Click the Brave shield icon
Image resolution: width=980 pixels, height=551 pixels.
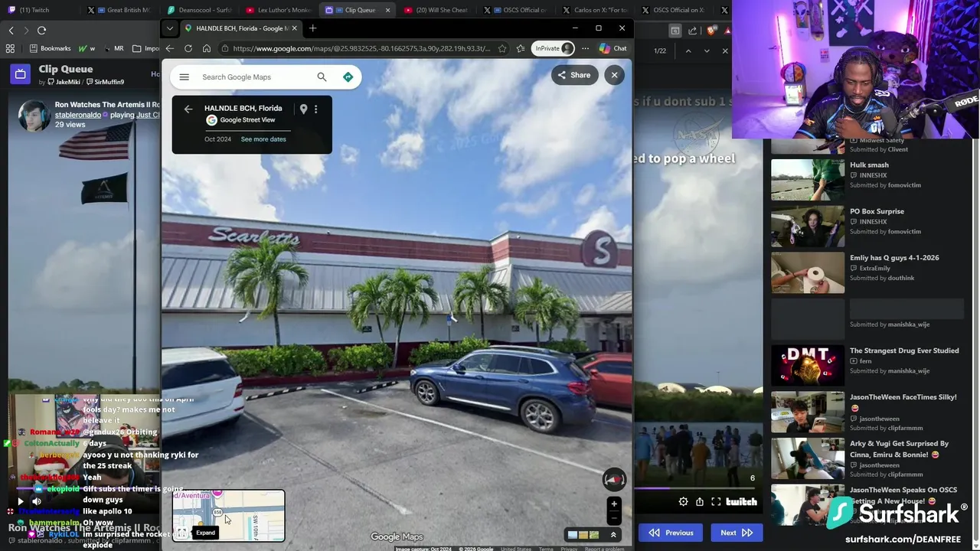pyautogui.click(x=711, y=30)
